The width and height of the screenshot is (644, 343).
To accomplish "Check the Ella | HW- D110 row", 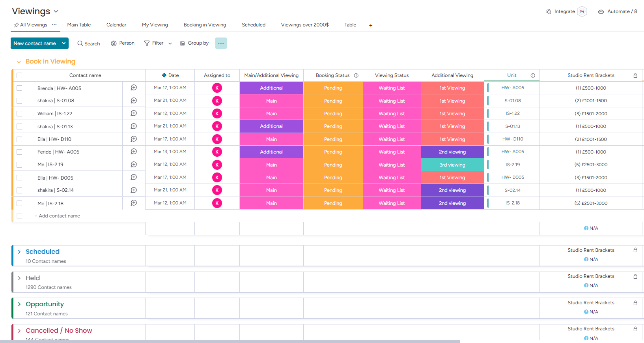I will pyautogui.click(x=19, y=139).
